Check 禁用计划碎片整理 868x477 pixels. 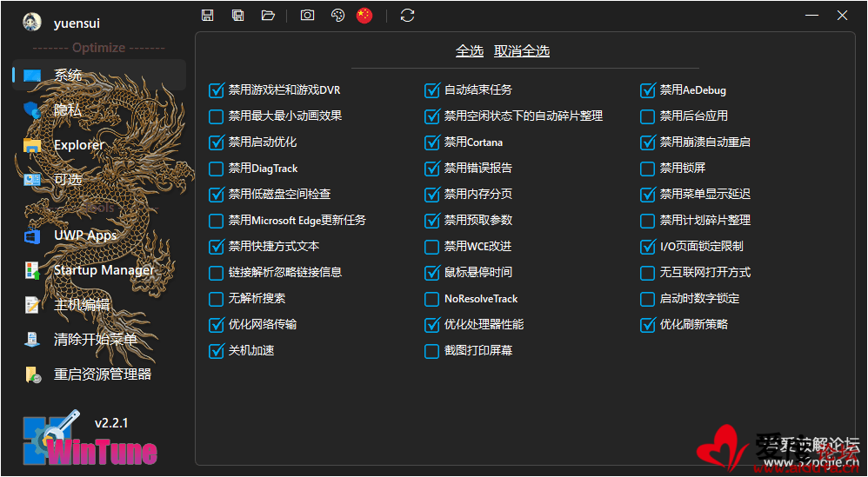click(648, 221)
